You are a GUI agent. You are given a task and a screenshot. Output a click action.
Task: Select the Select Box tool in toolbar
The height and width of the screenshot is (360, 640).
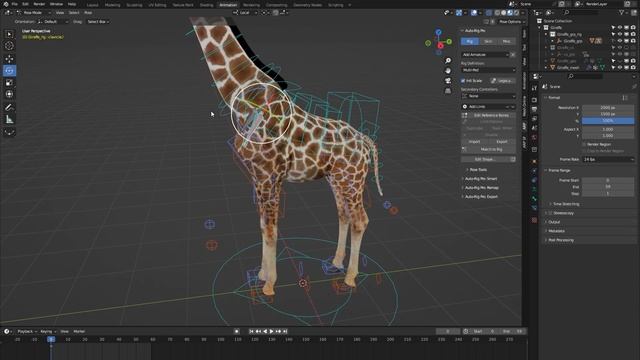tap(9, 34)
